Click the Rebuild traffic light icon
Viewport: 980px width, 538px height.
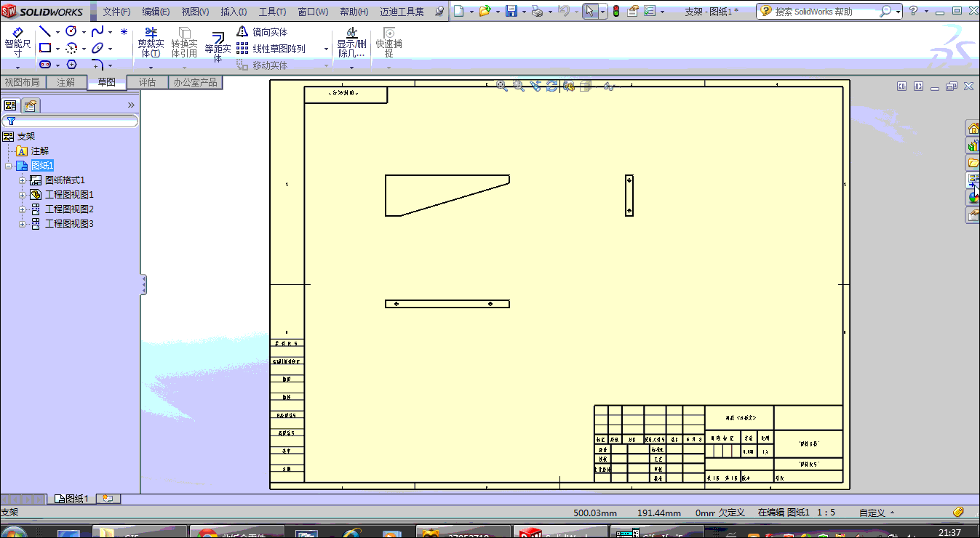pos(616,11)
